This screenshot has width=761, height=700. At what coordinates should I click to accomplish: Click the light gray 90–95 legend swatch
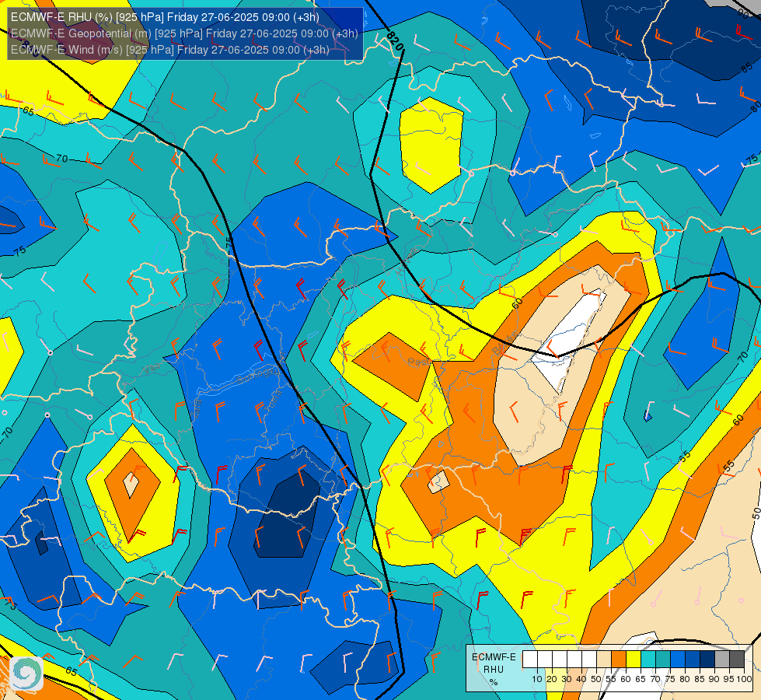(x=721, y=660)
